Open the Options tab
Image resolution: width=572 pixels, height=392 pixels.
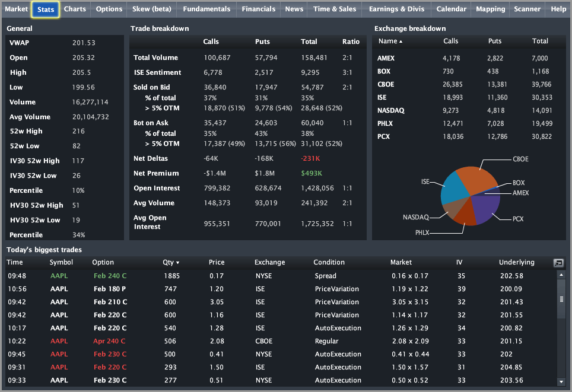[x=109, y=9]
